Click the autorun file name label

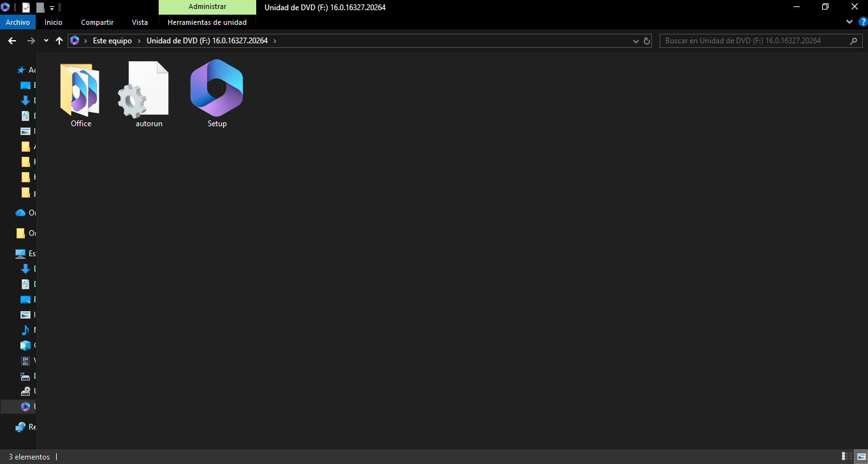[149, 124]
